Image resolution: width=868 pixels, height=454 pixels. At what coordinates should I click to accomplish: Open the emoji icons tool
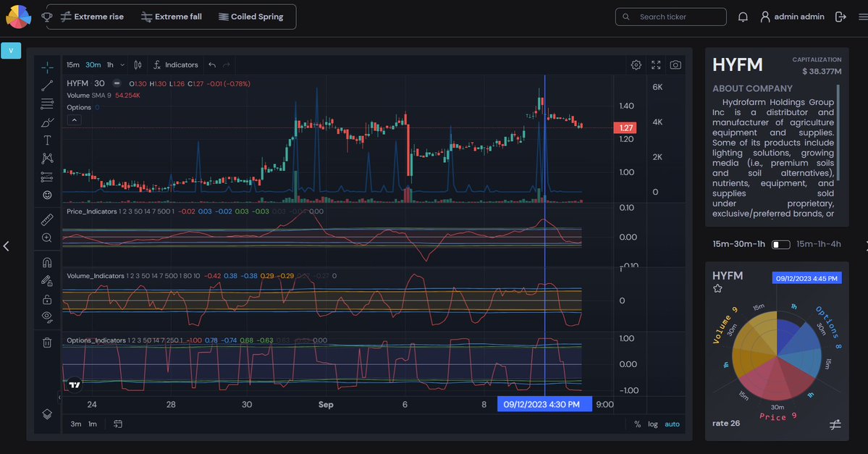[47, 195]
